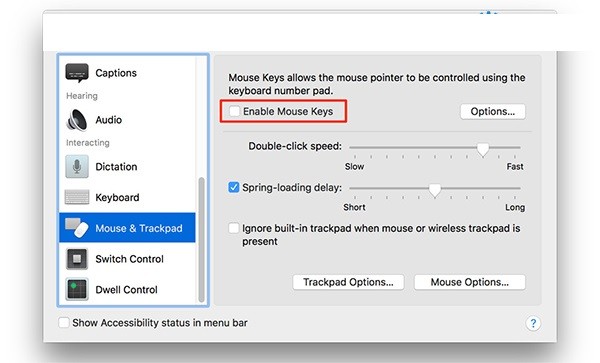Image resolution: width=600 pixels, height=363 pixels.
Task: Click the Double-click speed slider track
Action: click(435, 147)
